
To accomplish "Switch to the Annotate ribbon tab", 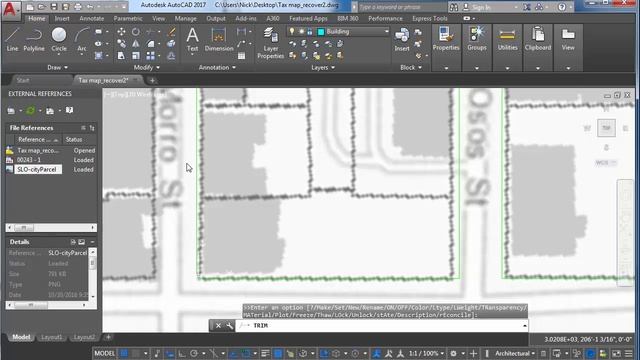I will point(91,18).
